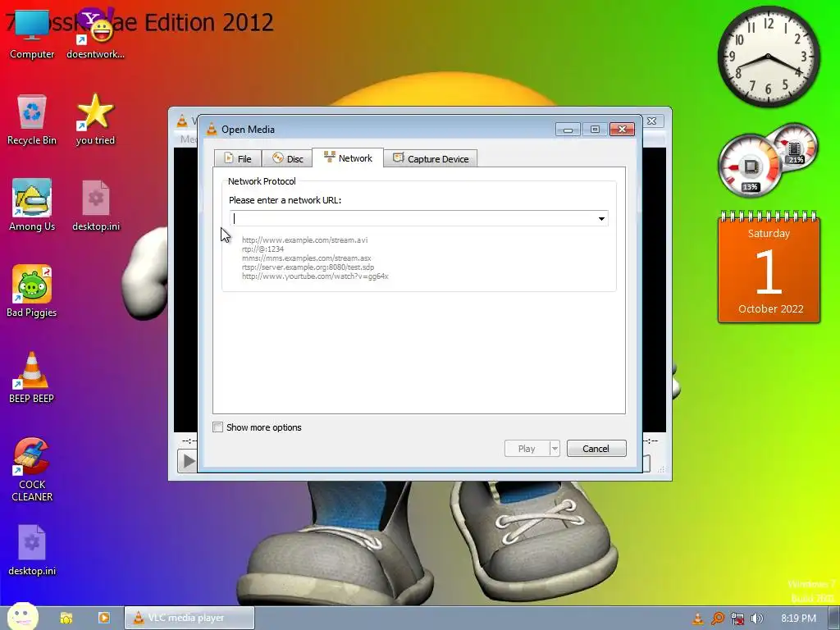Expand the network URL dropdown arrow

tap(601, 218)
